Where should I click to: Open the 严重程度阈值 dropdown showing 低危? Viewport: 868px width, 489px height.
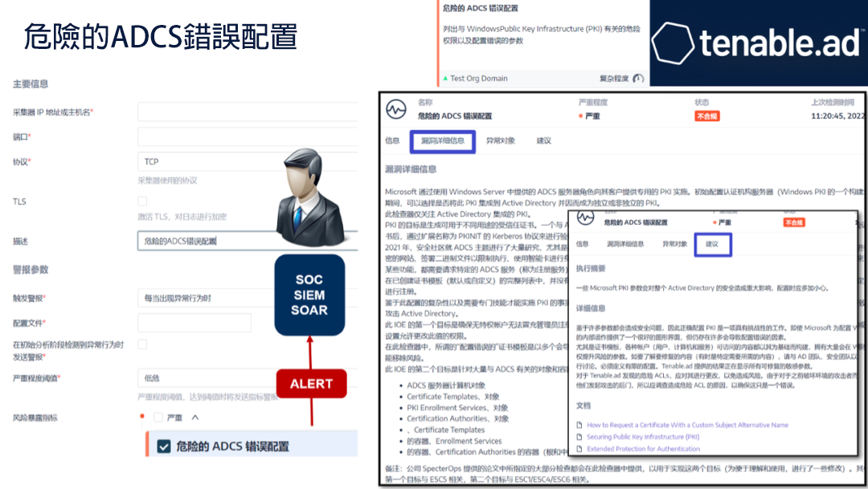click(248, 378)
